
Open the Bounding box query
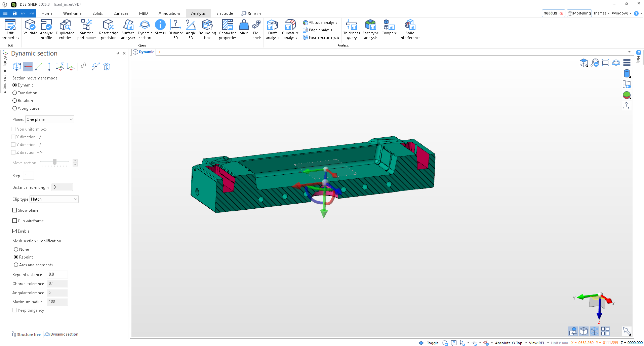207,30
